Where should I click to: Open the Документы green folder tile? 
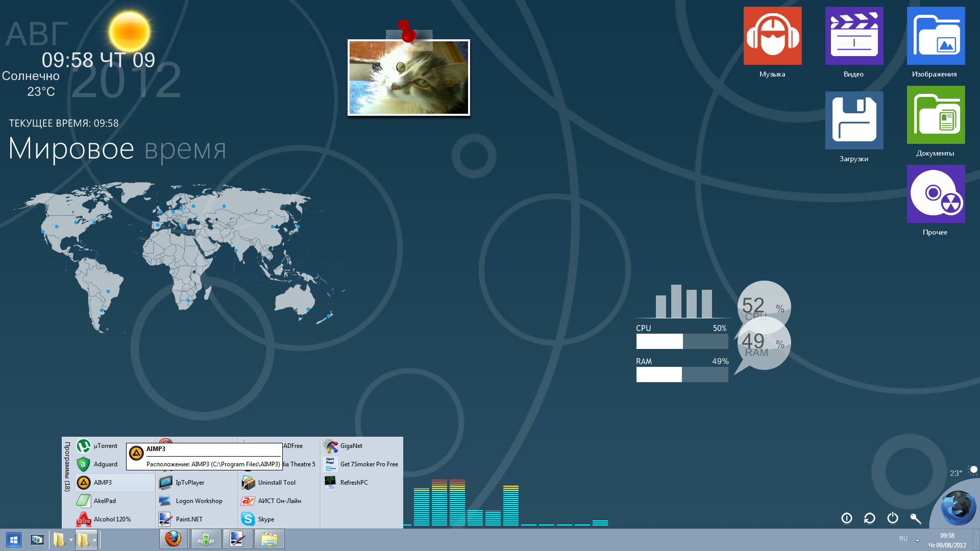(x=936, y=115)
